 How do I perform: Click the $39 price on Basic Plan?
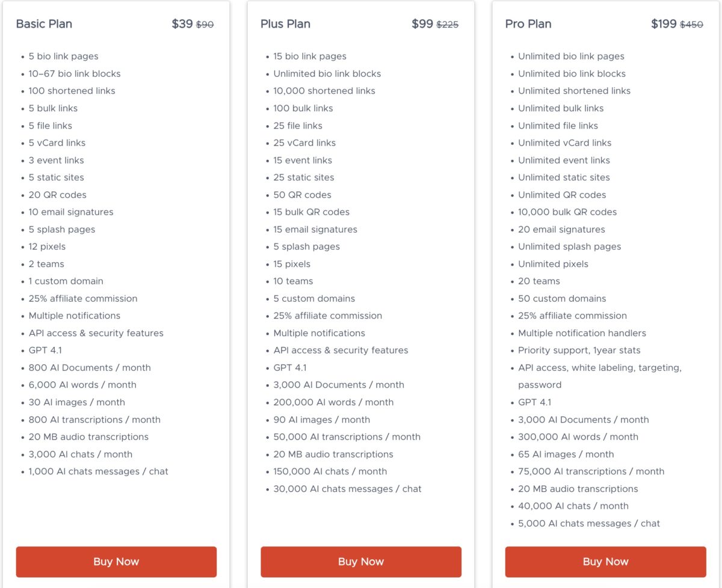[182, 23]
